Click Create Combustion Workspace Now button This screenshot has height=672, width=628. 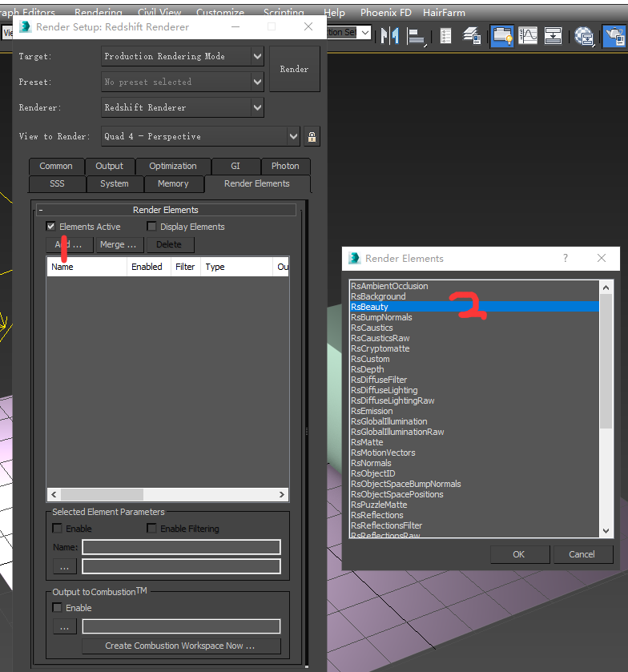pyautogui.click(x=181, y=646)
